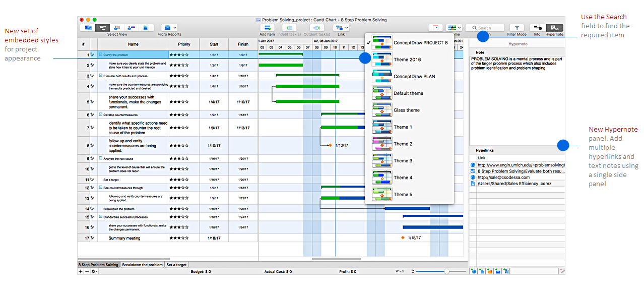
Task: Click the Priority column header
Action: 184,44
